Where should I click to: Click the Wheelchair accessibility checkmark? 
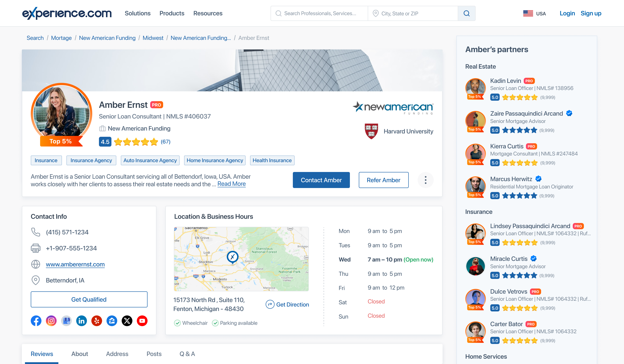[177, 323]
